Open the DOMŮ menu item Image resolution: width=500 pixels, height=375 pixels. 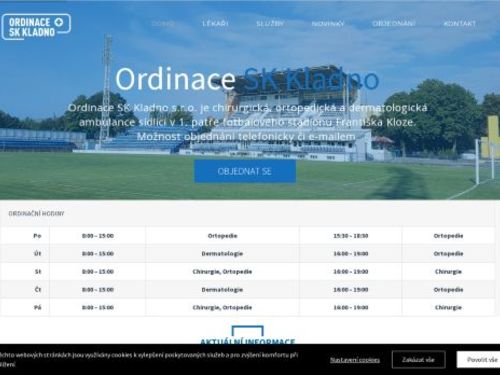tap(163, 24)
